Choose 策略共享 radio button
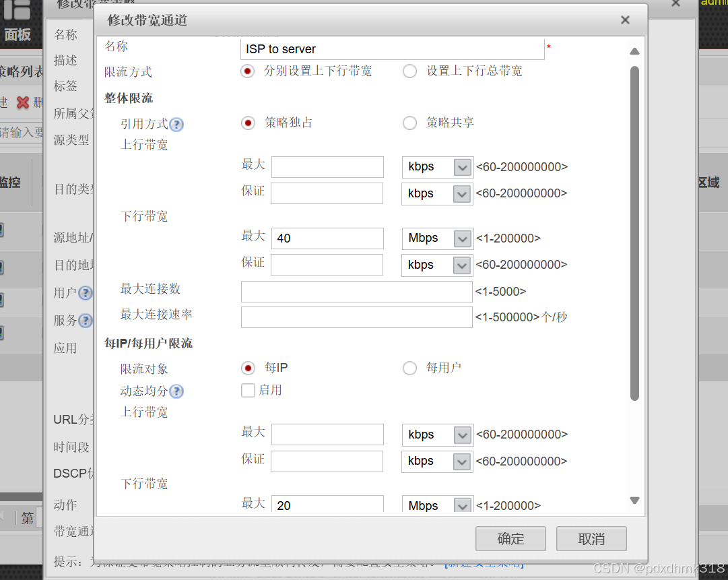The height and width of the screenshot is (580, 728). [x=409, y=123]
